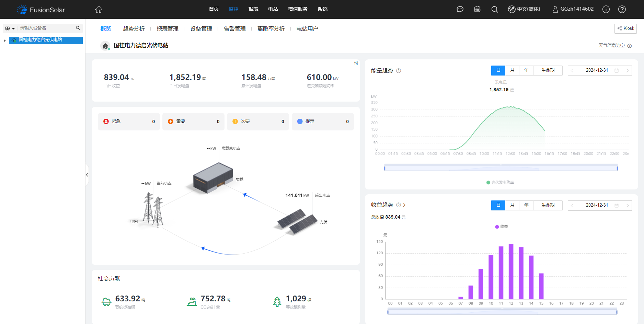Go to home via house icon
This screenshot has width=644, height=324.
point(99,10)
